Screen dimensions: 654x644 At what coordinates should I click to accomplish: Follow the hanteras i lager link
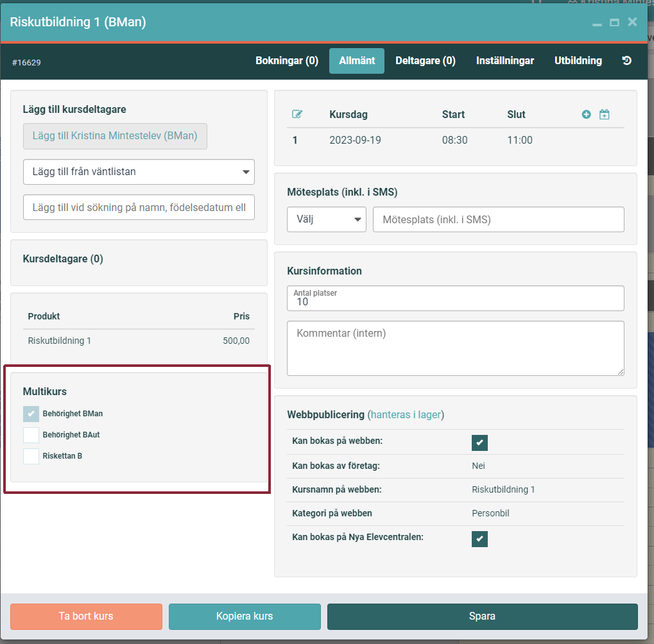tap(406, 415)
